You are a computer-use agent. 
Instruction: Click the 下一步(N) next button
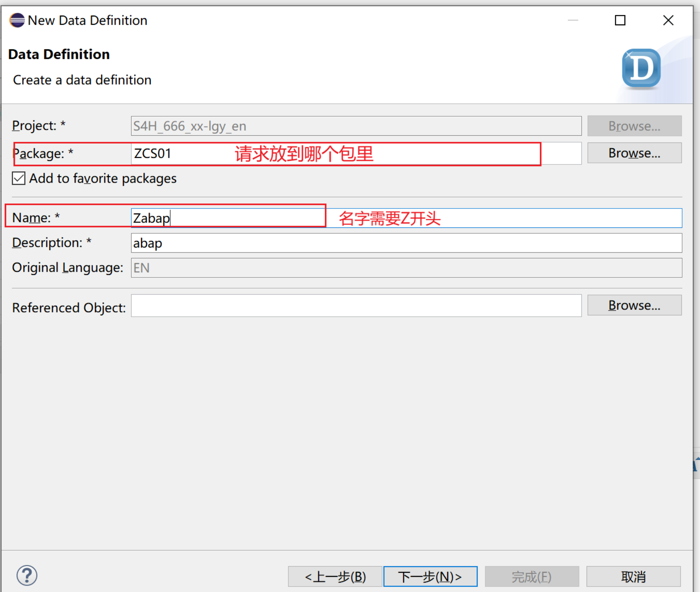click(x=430, y=576)
